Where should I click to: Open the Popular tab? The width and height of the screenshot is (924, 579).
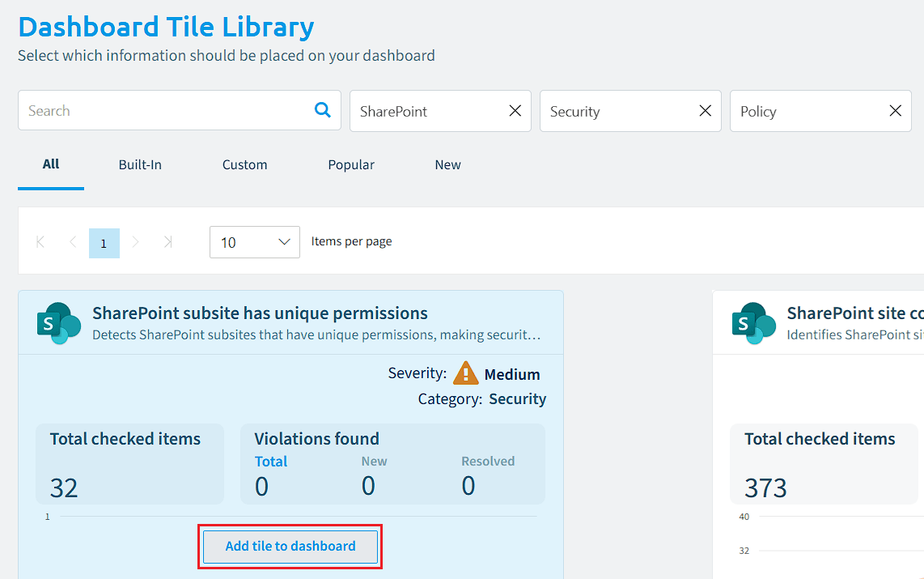pos(351,165)
